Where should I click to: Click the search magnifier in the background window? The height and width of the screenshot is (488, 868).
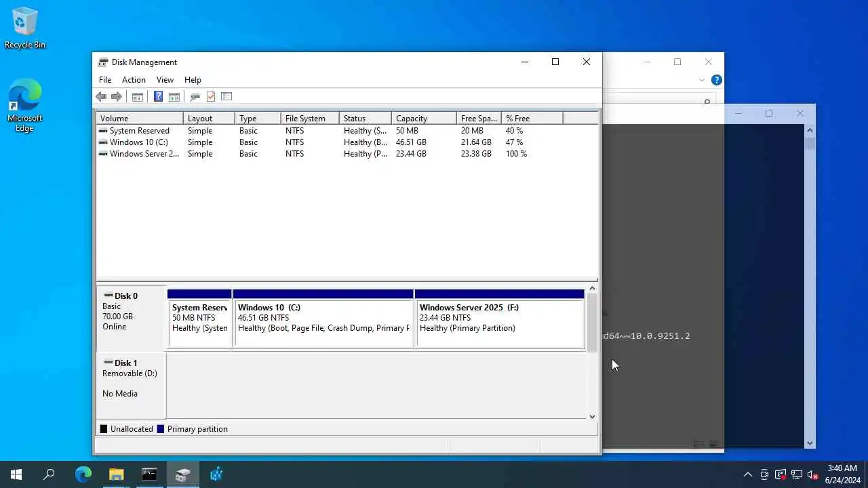707,102
